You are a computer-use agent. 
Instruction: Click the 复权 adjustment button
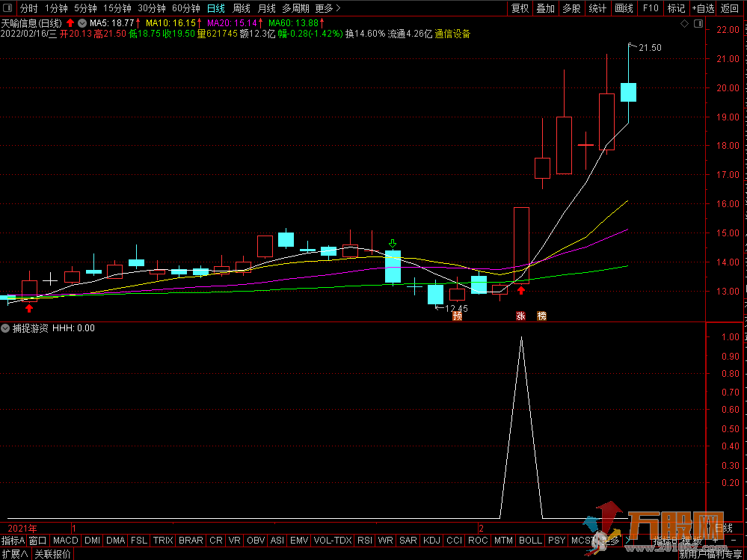pyautogui.click(x=520, y=8)
